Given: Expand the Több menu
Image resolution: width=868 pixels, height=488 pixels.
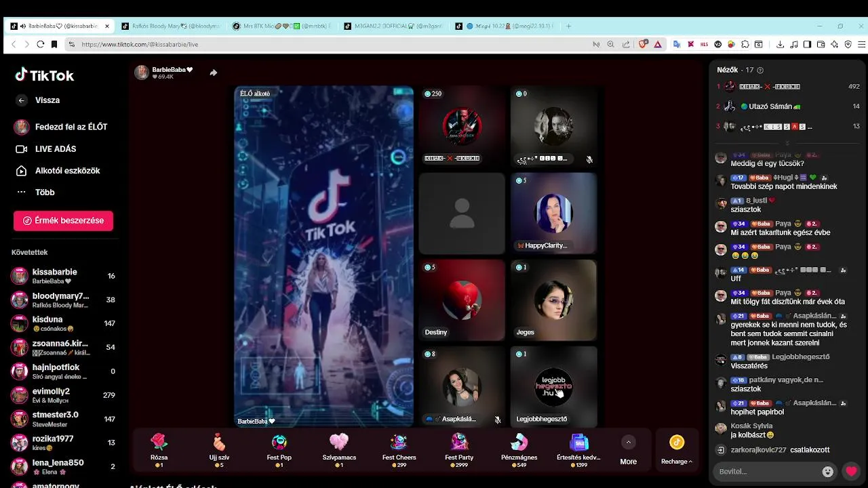Looking at the screenshot, I should click(x=35, y=192).
